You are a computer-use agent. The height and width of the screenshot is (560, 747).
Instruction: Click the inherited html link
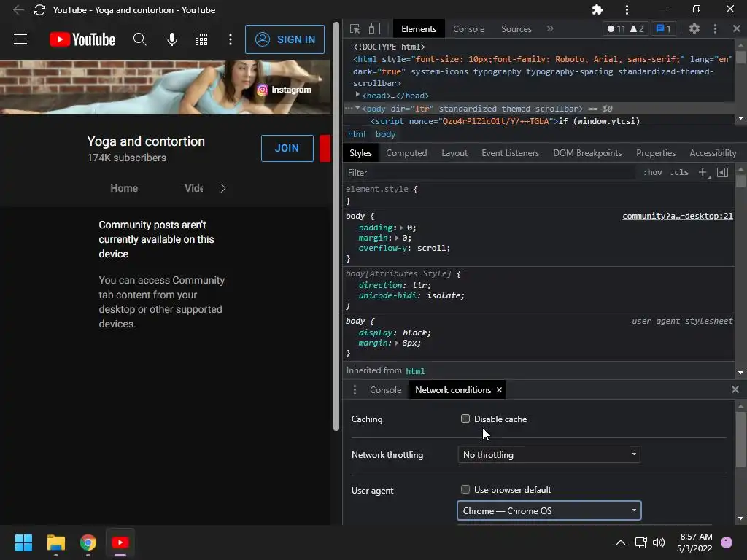[415, 371]
